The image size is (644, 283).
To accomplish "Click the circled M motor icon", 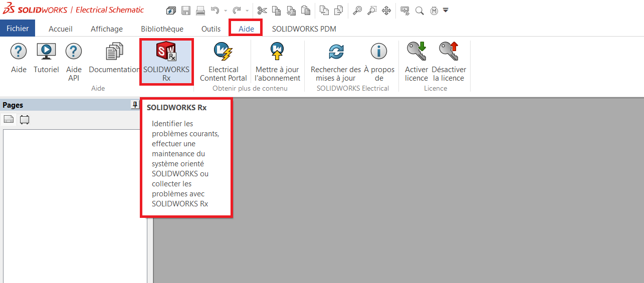I will 434,10.
